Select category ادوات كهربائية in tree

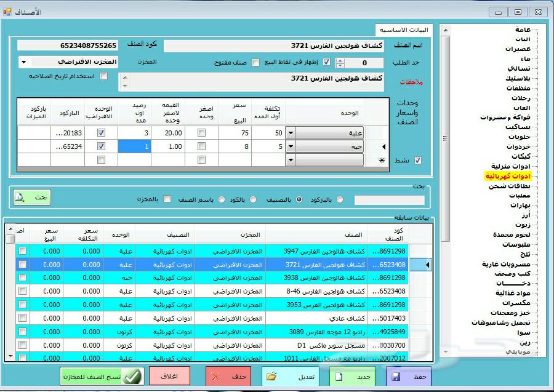coord(507,176)
